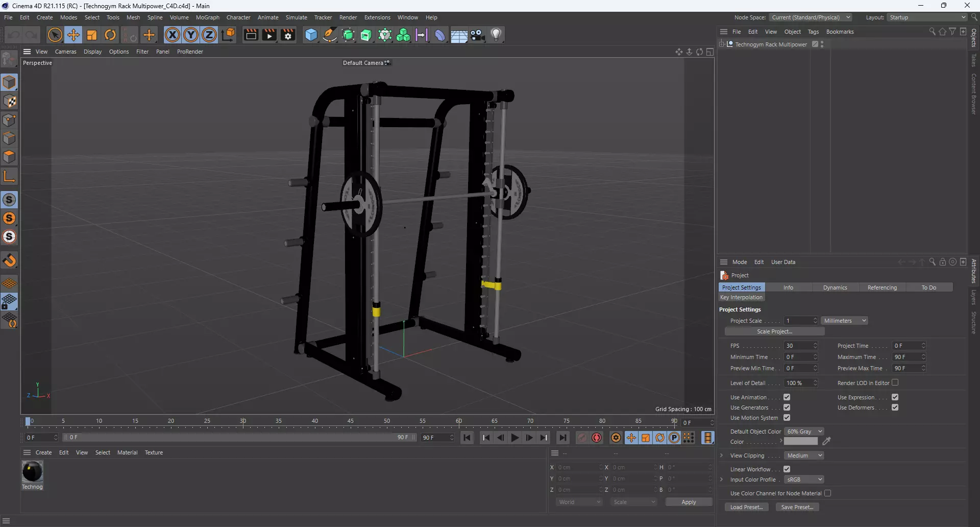The height and width of the screenshot is (527, 980).
Task: Toggle Use Motion System checkbox
Action: (787, 418)
